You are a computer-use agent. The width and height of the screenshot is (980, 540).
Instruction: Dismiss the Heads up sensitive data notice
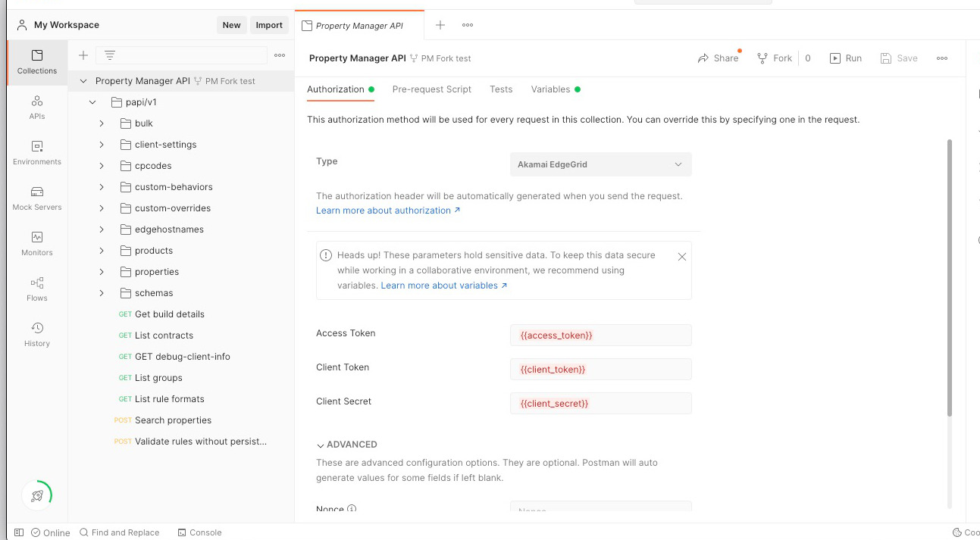click(x=681, y=257)
